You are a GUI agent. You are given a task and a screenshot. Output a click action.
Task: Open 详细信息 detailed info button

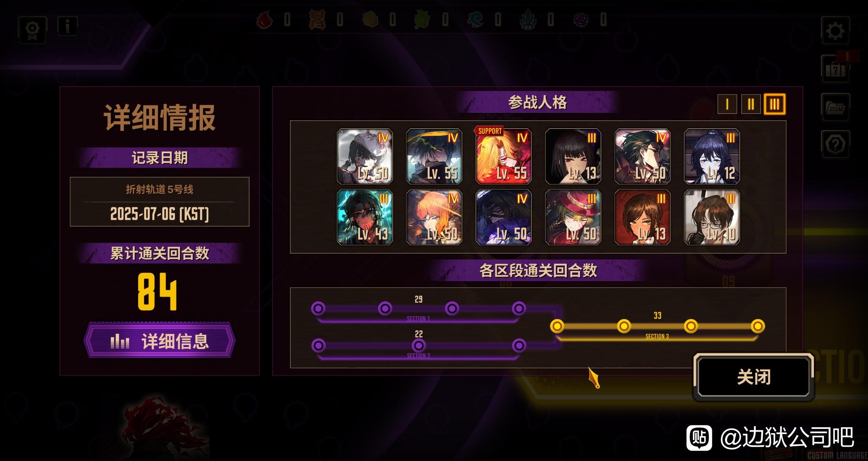pos(159,341)
